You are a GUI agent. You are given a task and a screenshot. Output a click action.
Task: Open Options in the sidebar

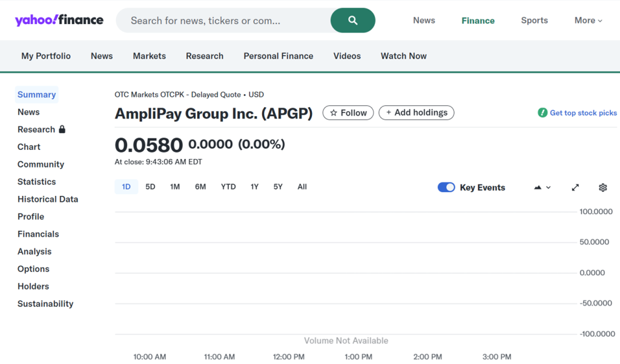[x=34, y=269]
